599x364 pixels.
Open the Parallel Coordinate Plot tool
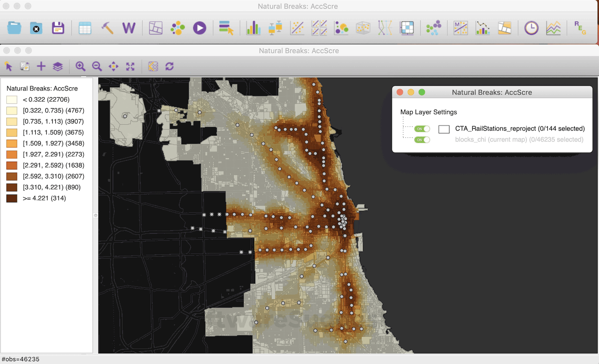tap(385, 28)
